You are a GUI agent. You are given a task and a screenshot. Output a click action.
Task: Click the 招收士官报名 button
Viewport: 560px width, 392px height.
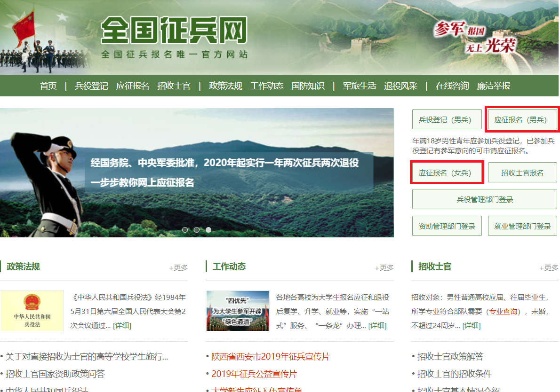point(522,172)
